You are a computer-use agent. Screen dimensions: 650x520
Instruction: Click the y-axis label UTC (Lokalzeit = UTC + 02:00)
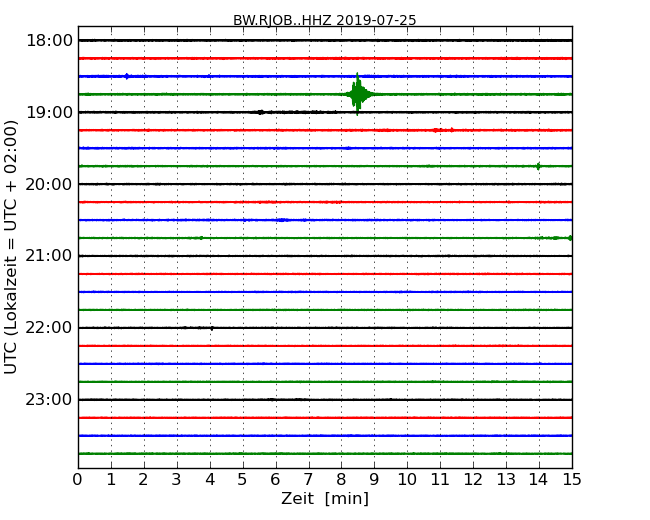pos(11,247)
